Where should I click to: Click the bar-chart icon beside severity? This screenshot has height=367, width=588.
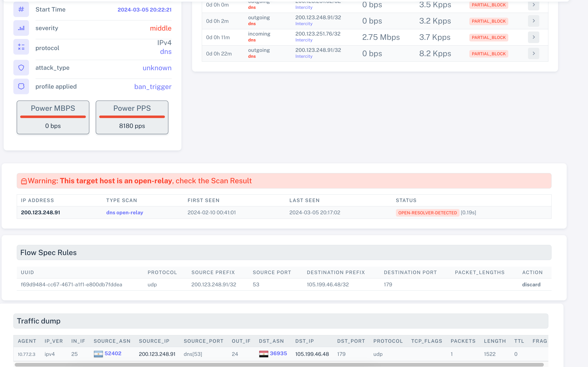pyautogui.click(x=21, y=28)
